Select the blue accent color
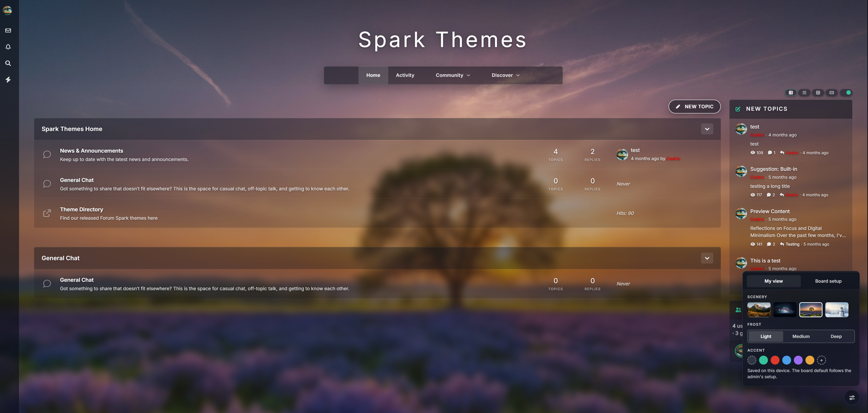Image resolution: width=868 pixels, height=413 pixels. pos(787,360)
